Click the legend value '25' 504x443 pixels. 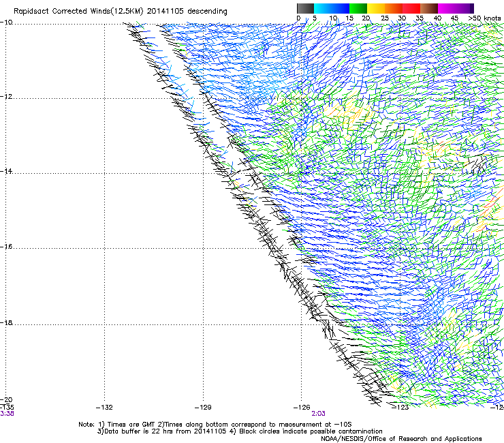[x=385, y=18]
